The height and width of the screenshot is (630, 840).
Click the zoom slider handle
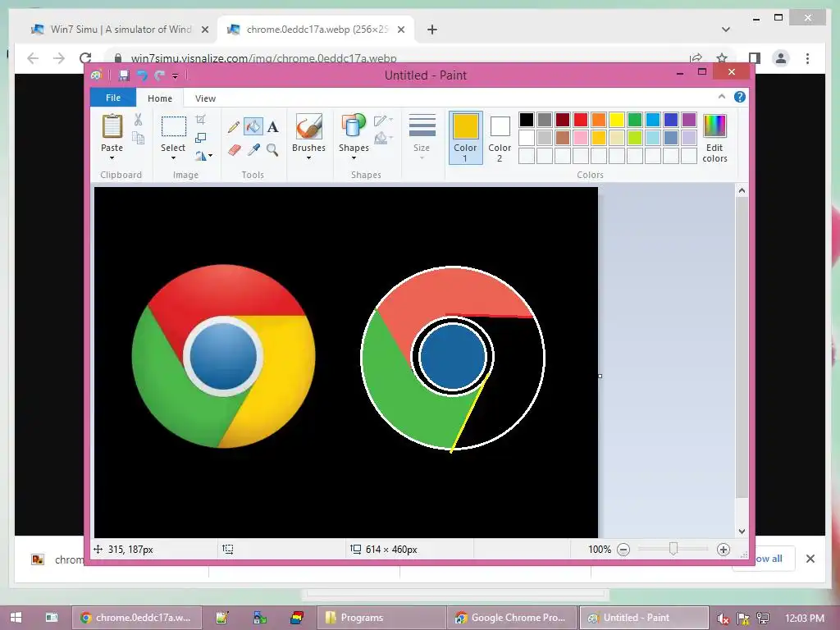point(673,549)
